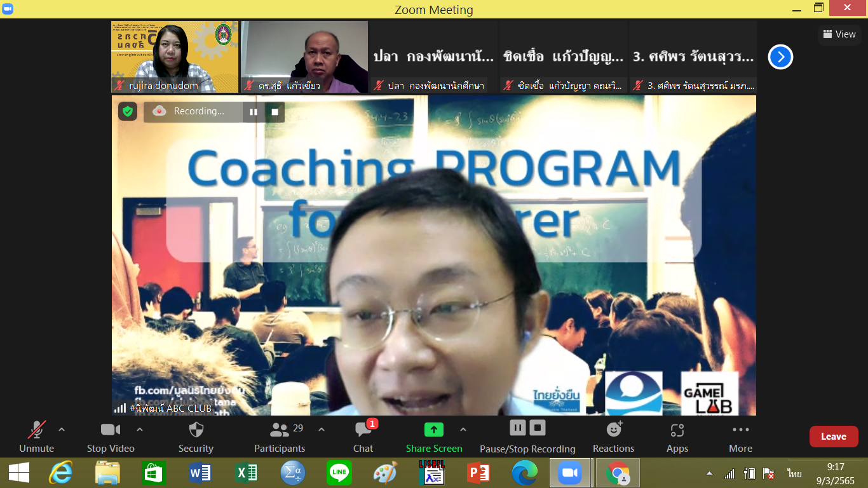Click the Zoom logo in title bar
The width and height of the screenshot is (868, 488).
pyautogui.click(x=8, y=9)
